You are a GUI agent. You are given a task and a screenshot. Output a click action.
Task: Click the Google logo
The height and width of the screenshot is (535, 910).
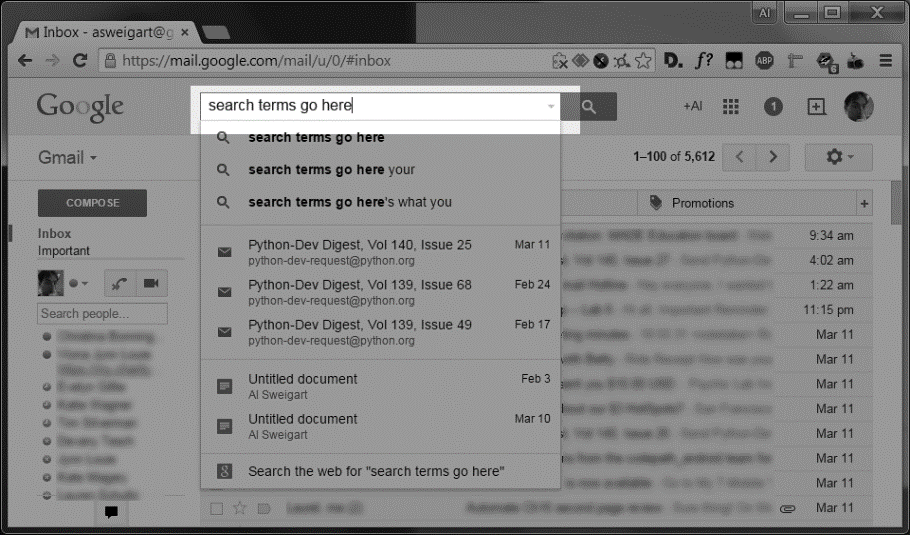click(80, 107)
